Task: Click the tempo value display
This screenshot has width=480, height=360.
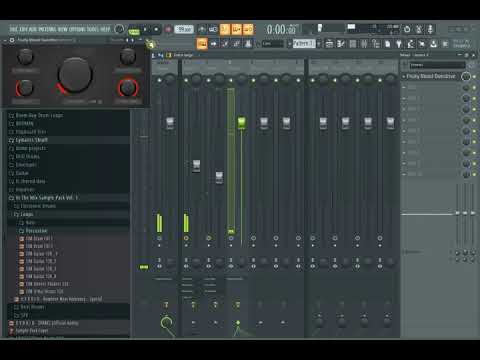Action: (x=184, y=29)
